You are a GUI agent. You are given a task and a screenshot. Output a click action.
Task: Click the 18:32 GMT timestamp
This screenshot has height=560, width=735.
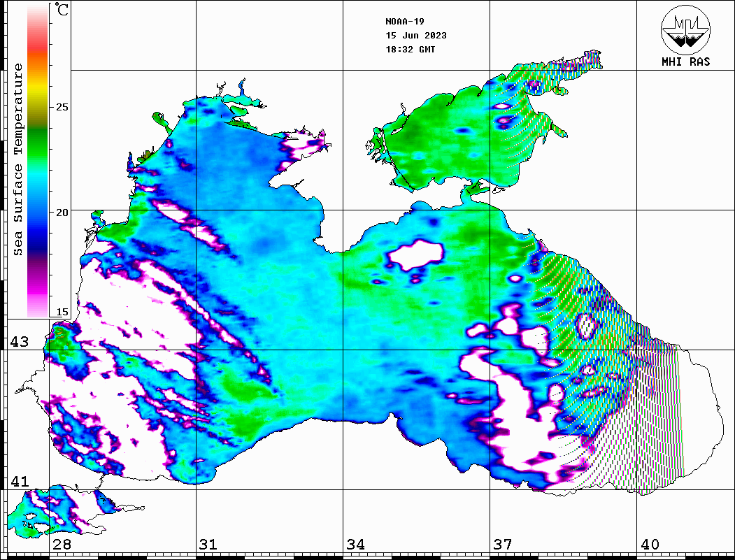pyautogui.click(x=410, y=50)
